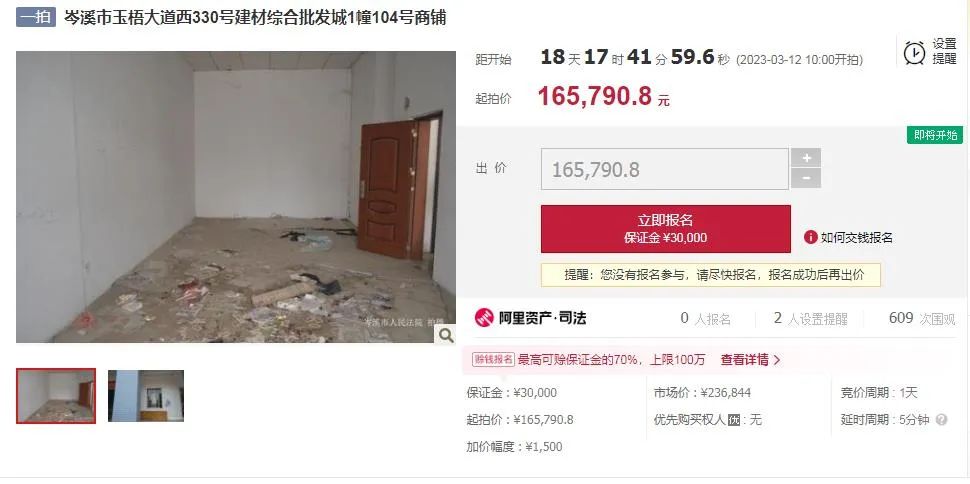Click the help question mark next to 5分钟
The height and width of the screenshot is (484, 970).
click(x=941, y=420)
